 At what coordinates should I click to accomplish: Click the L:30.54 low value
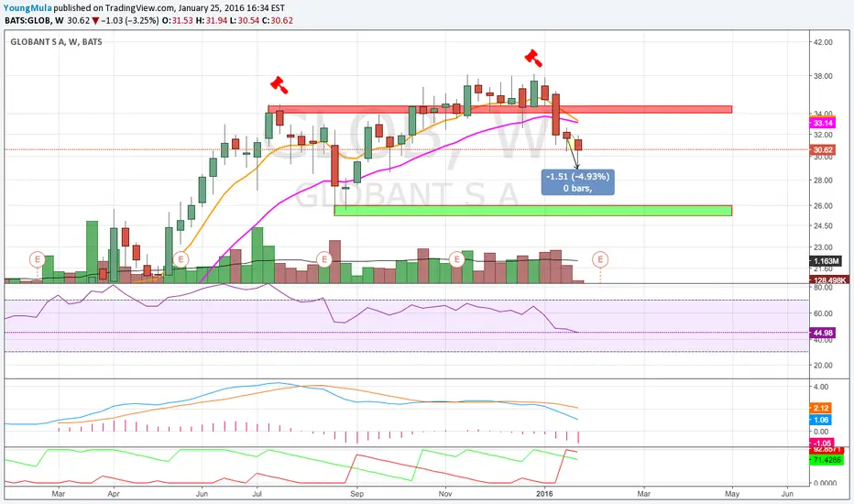coord(245,21)
